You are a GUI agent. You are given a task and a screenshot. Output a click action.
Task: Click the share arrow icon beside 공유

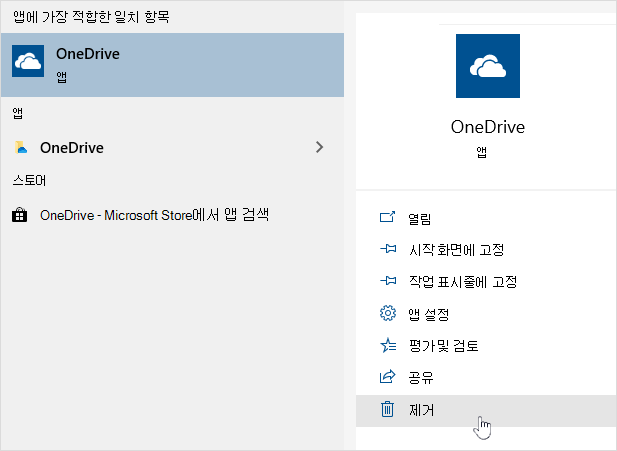point(388,377)
